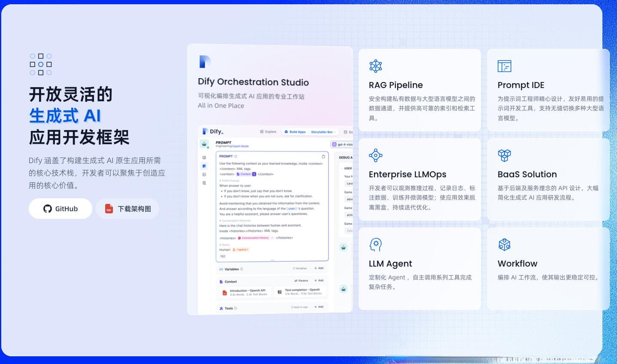The image size is (617, 364).
Task: Click the 可视化编排生成式 AI 应用的专业工作站 subtitle
Action: click(251, 96)
